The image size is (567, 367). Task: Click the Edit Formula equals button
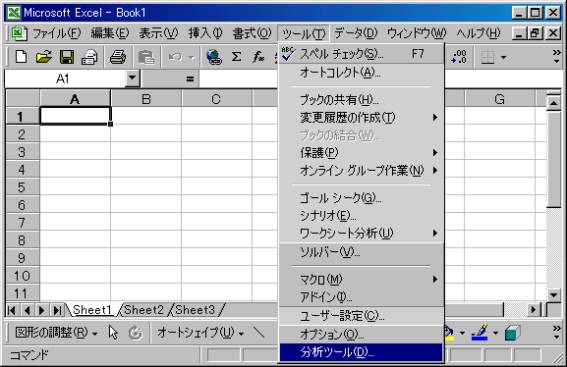190,79
